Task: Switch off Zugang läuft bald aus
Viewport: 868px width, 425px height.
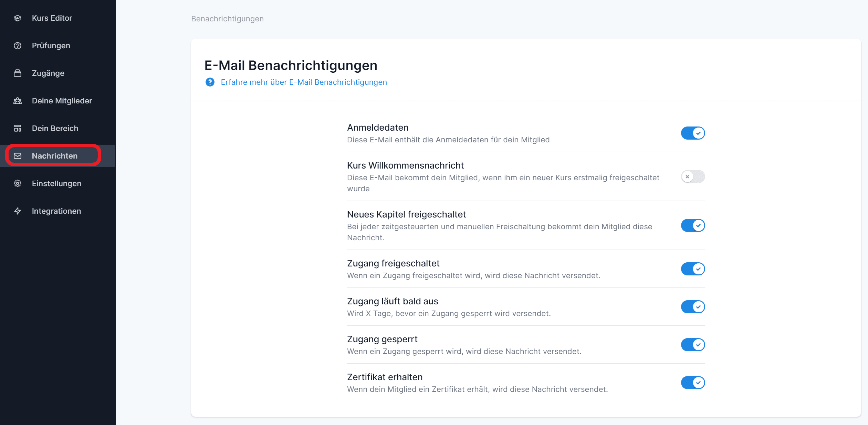Action: (x=693, y=307)
